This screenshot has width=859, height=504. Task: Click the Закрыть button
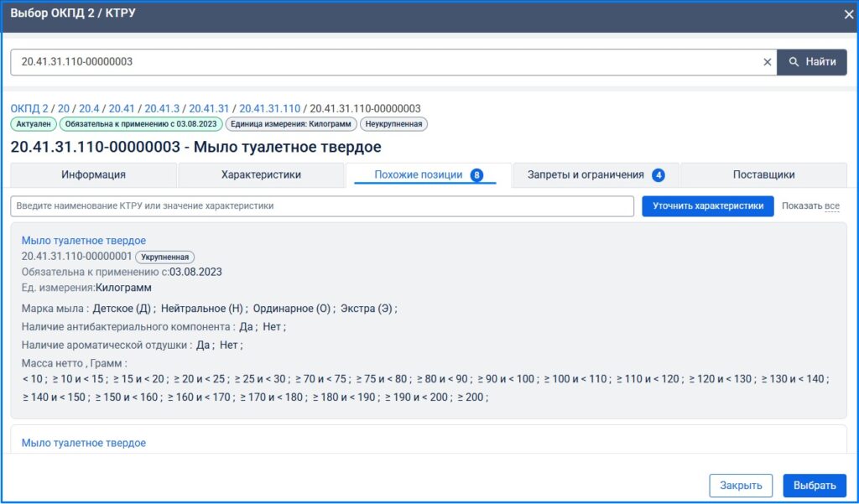click(x=741, y=486)
